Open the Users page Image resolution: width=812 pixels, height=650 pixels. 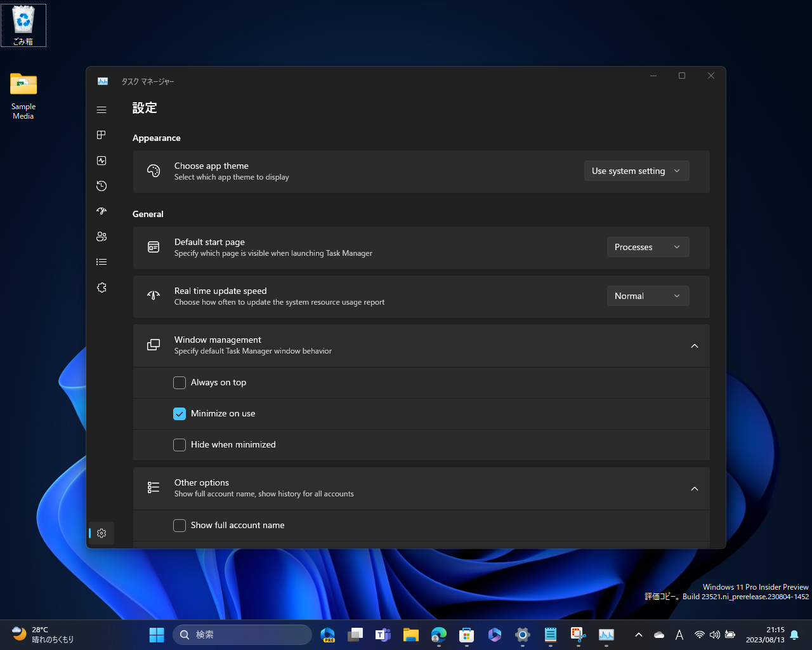click(101, 236)
